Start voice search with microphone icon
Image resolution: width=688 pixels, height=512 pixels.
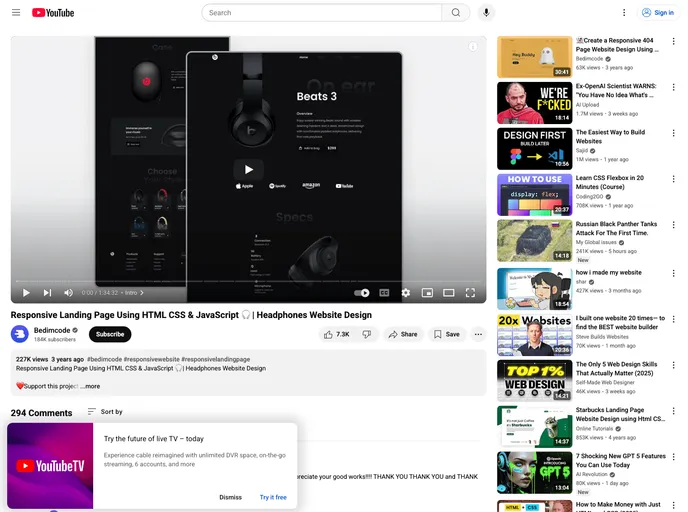click(486, 13)
